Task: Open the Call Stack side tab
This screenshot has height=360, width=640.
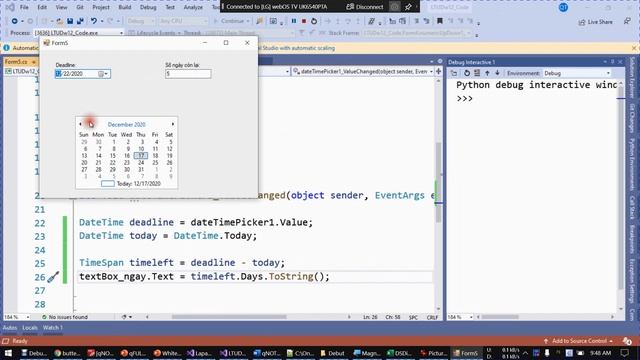Action: 632,208
